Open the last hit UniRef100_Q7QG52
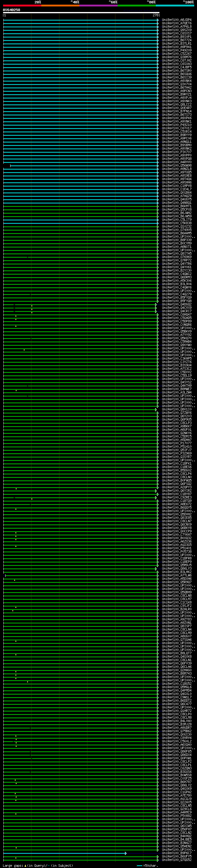 tap(177, 860)
